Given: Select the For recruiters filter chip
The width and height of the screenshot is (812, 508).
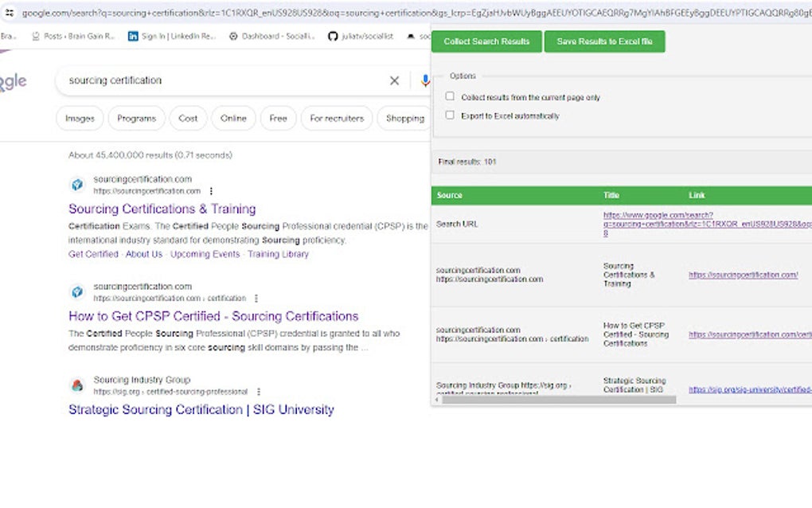Looking at the screenshot, I should click(336, 118).
